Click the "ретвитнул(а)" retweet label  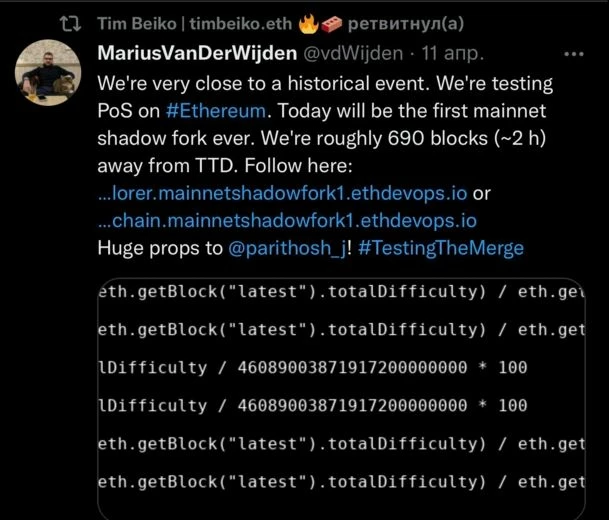[406, 24]
